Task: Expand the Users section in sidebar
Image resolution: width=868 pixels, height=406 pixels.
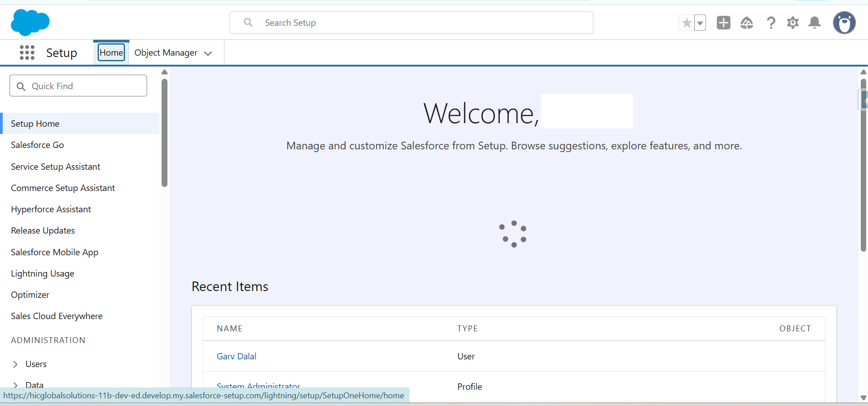Action: click(15, 364)
